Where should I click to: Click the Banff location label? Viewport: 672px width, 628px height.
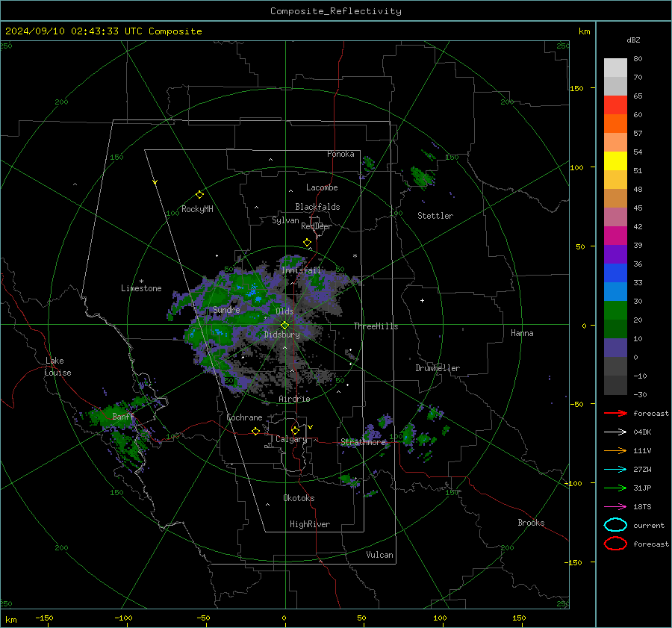123,417
